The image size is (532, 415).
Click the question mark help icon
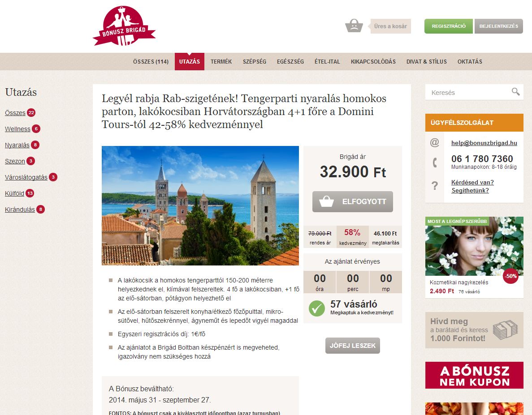[435, 186]
